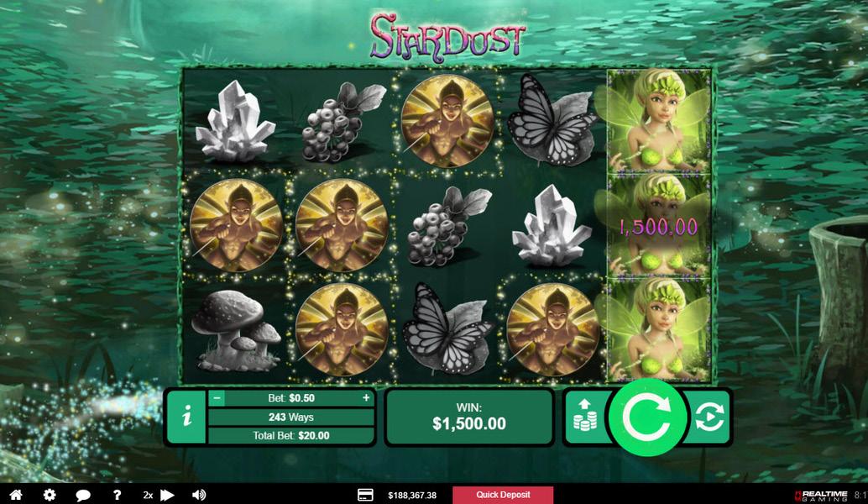Open the live chat bubble icon
The width and height of the screenshot is (868, 504).
coord(83,495)
